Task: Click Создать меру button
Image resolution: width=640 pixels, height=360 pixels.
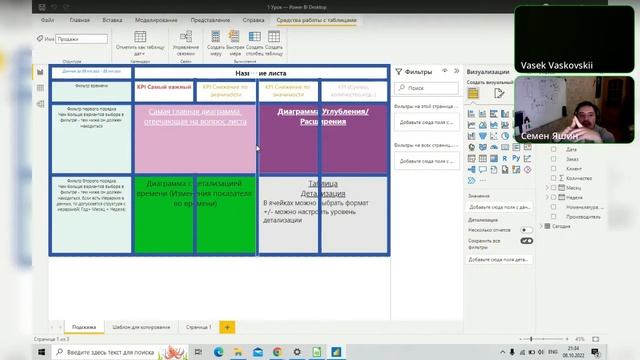Action: coord(216,43)
